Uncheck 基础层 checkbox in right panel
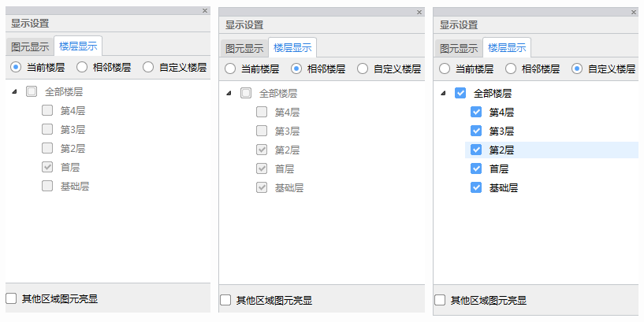Screen dimensions: 644x322 point(476,187)
